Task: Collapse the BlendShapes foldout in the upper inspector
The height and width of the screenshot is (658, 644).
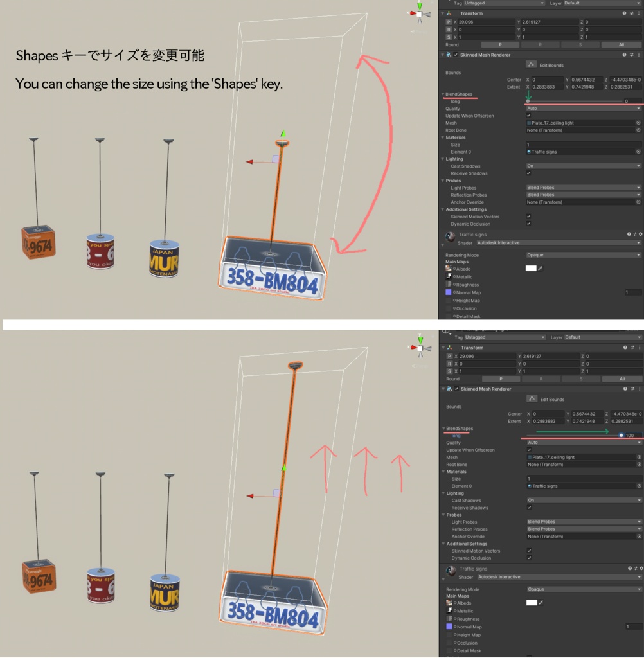Action: coord(443,94)
